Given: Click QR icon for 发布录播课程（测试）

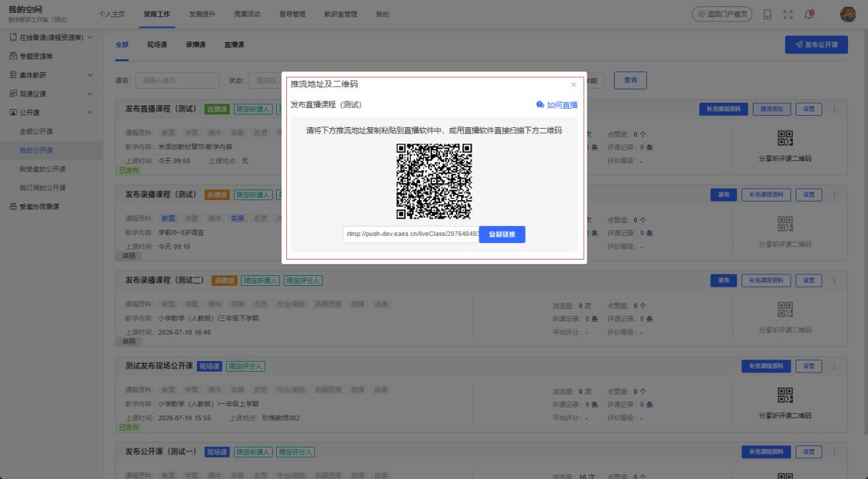Looking at the screenshot, I should (785, 224).
